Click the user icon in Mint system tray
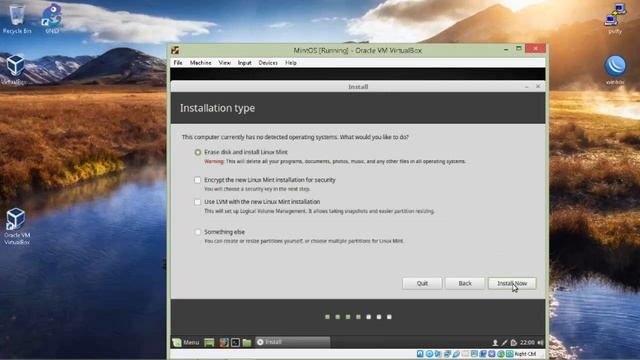640x360 pixels. [x=495, y=342]
